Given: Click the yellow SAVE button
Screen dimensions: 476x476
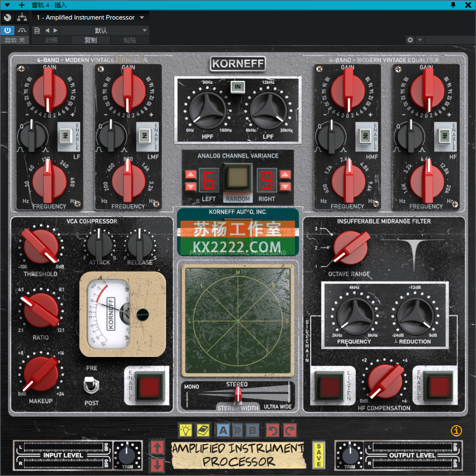Looking at the screenshot, I should [318, 455].
